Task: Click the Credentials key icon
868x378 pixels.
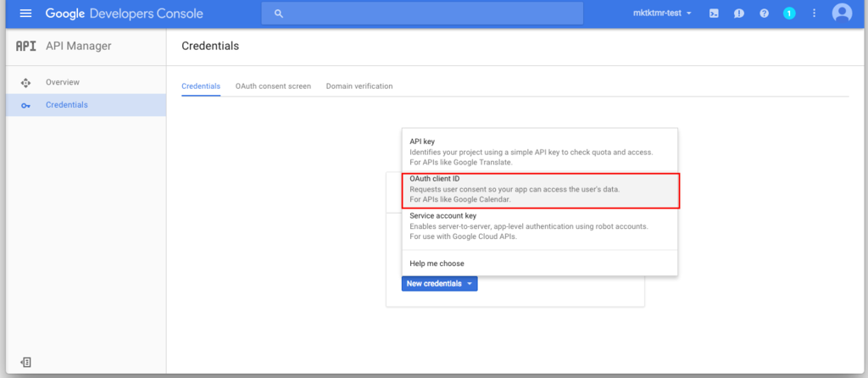Action: pos(25,105)
